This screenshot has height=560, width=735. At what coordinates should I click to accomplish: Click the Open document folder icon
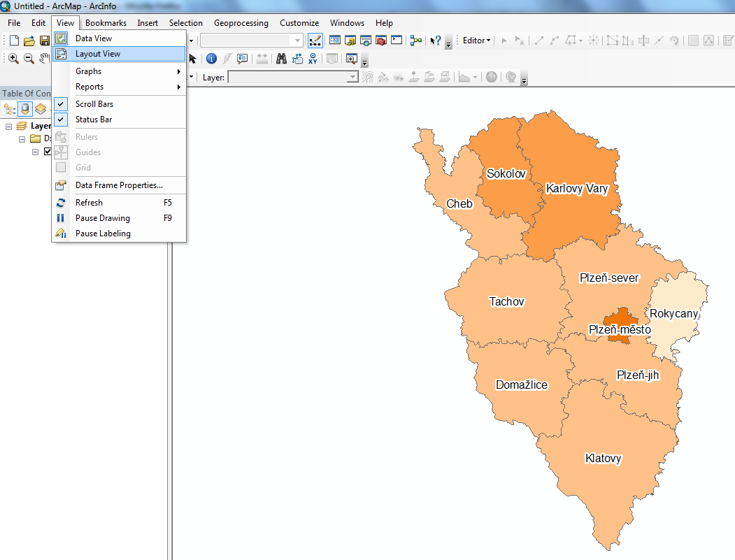[29, 41]
